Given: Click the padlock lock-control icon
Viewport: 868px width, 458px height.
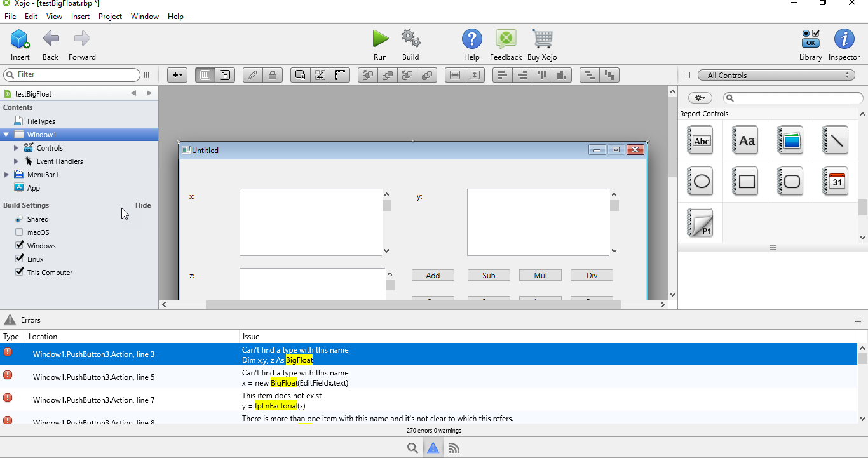Looking at the screenshot, I should coord(273,75).
